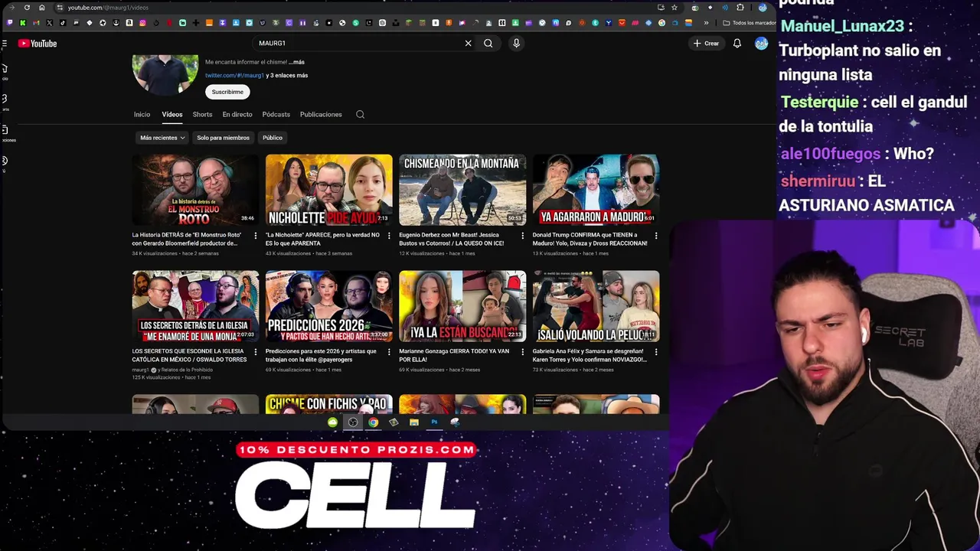Open options menu for Donald Trump CONFIRMA video
The height and width of the screenshot is (551, 980).
click(655, 236)
